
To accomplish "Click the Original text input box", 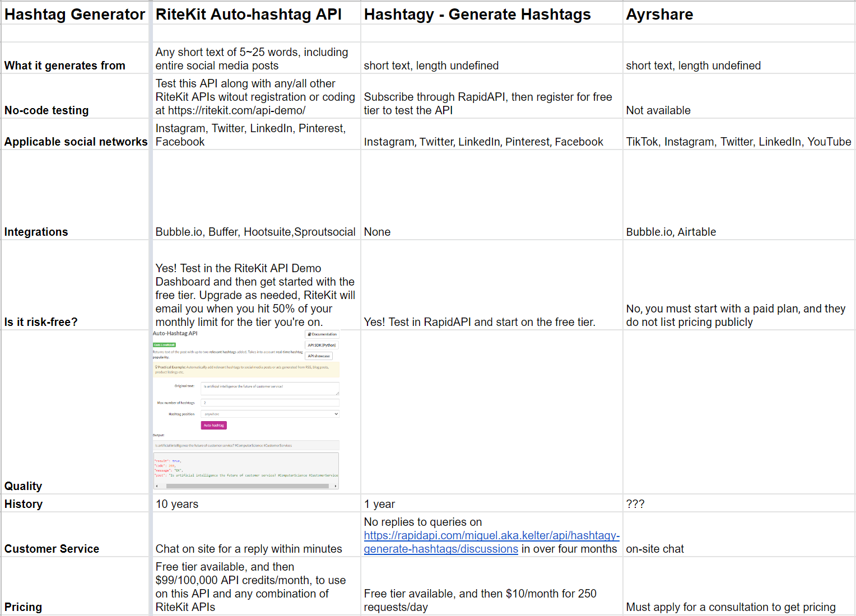I will click(270, 389).
